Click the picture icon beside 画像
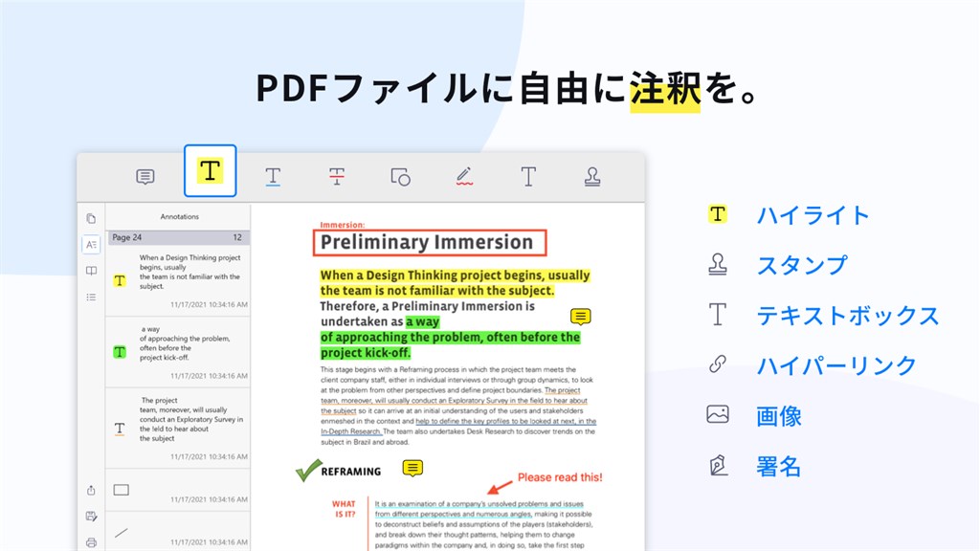This screenshot has height=551, width=980. click(718, 414)
